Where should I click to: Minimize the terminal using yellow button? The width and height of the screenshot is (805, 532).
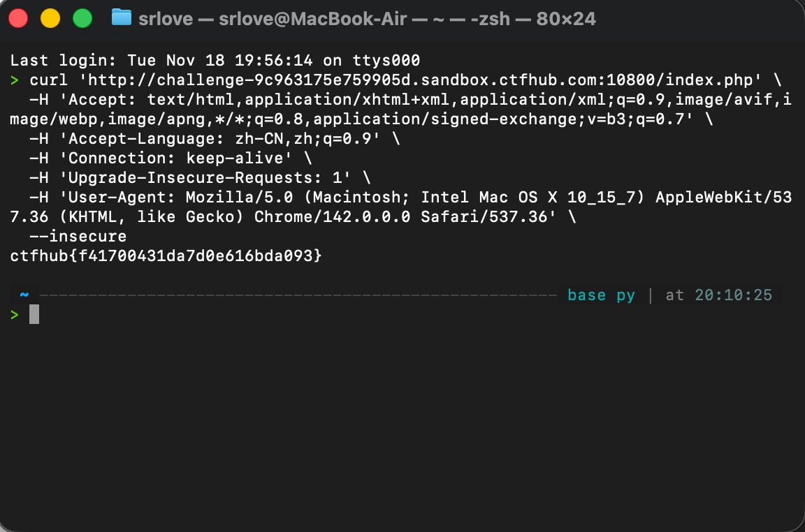pyautogui.click(x=50, y=18)
